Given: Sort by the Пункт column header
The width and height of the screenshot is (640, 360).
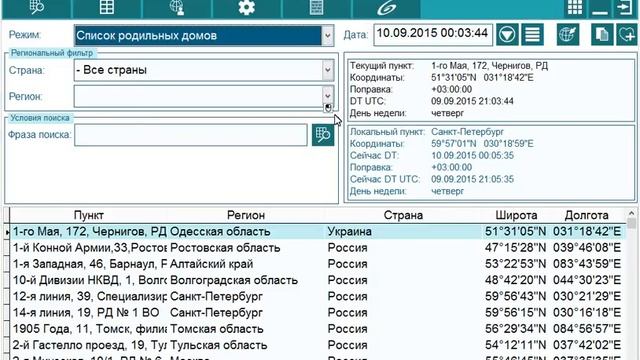Looking at the screenshot, I should click(x=89, y=215).
